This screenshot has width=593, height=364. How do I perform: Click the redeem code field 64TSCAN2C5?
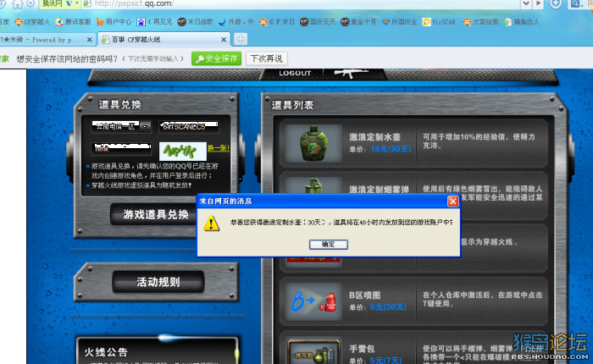(189, 126)
